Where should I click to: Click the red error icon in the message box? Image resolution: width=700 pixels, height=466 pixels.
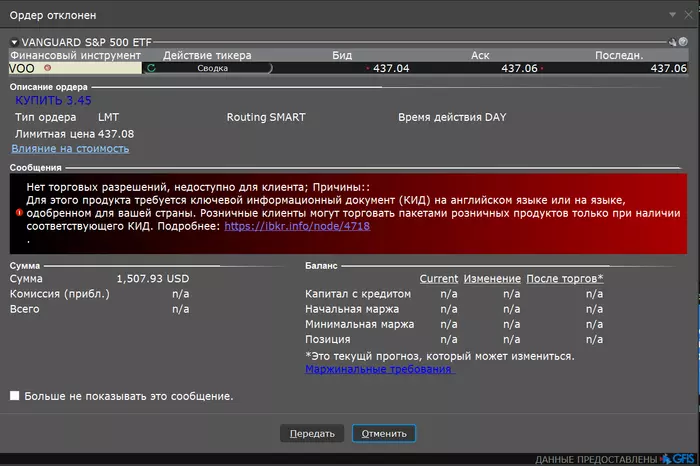click(x=19, y=212)
